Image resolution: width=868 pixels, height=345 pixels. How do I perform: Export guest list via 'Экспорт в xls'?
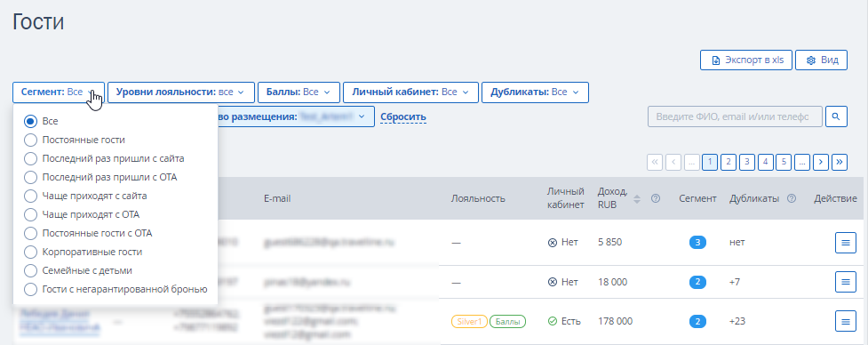(745, 60)
